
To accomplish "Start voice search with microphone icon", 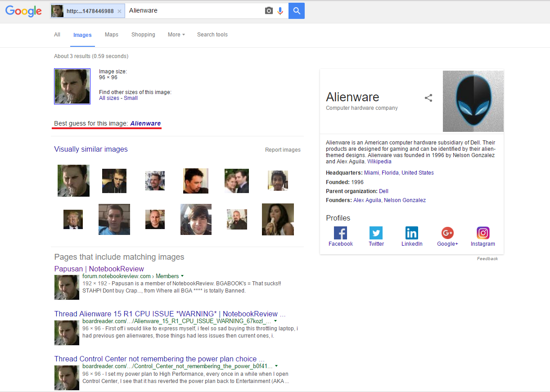I will pos(280,11).
